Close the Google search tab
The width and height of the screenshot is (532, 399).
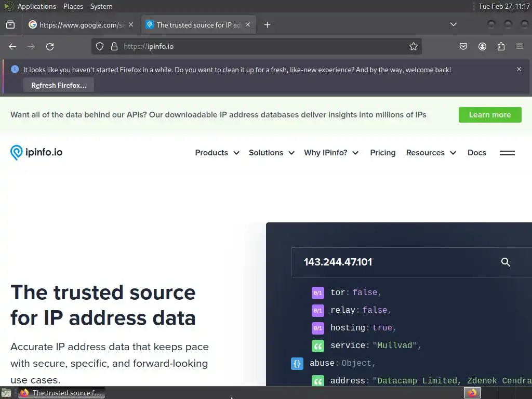pyautogui.click(x=131, y=24)
